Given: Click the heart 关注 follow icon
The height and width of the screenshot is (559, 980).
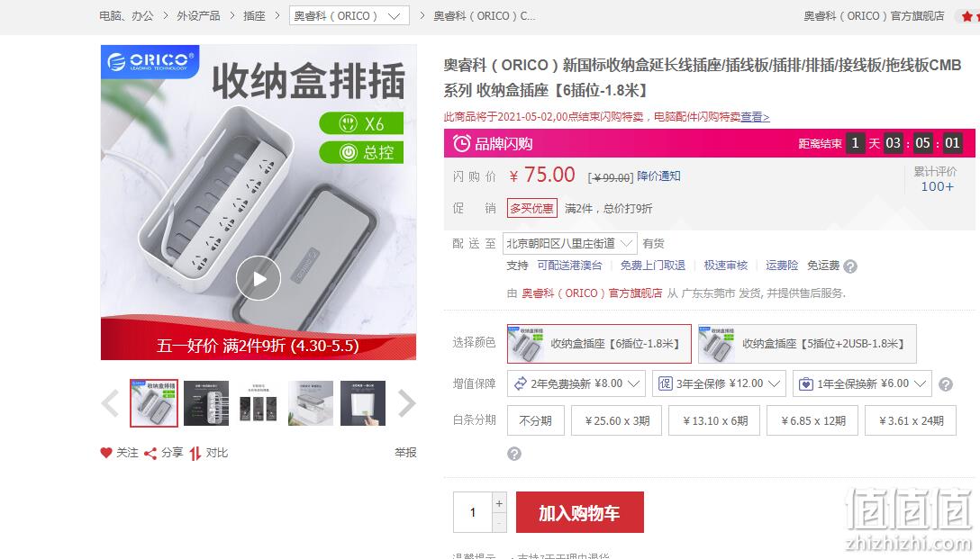Looking at the screenshot, I should [x=106, y=453].
